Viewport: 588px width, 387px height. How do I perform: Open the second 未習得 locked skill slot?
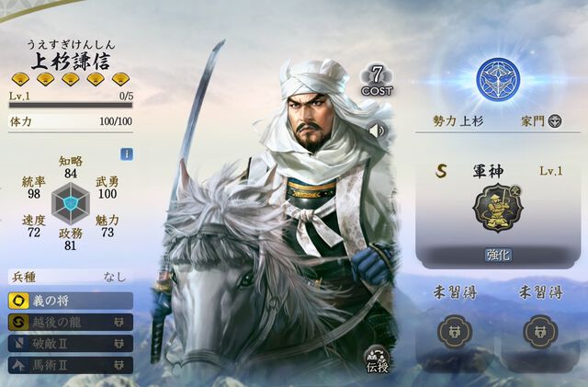[540, 332]
